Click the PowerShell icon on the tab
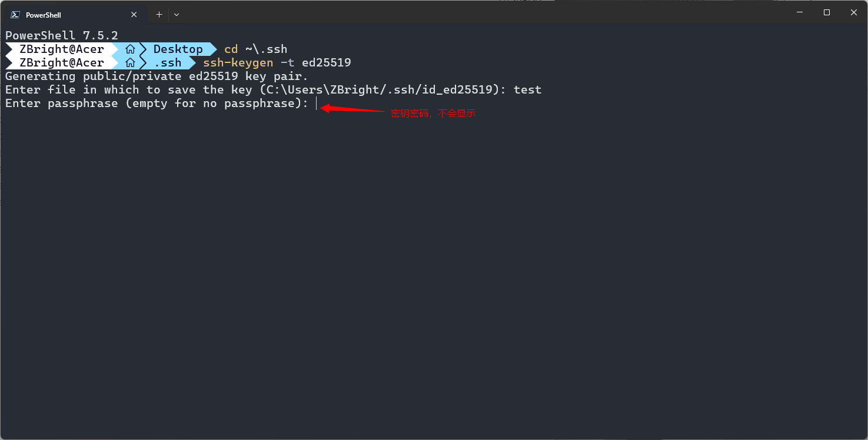868x440 pixels. click(x=15, y=15)
